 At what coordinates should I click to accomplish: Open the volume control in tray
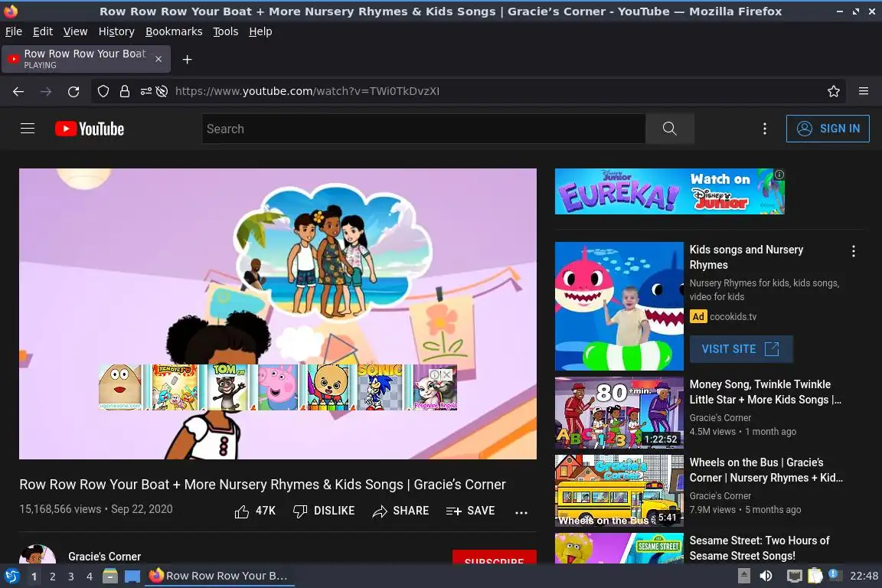point(766,576)
